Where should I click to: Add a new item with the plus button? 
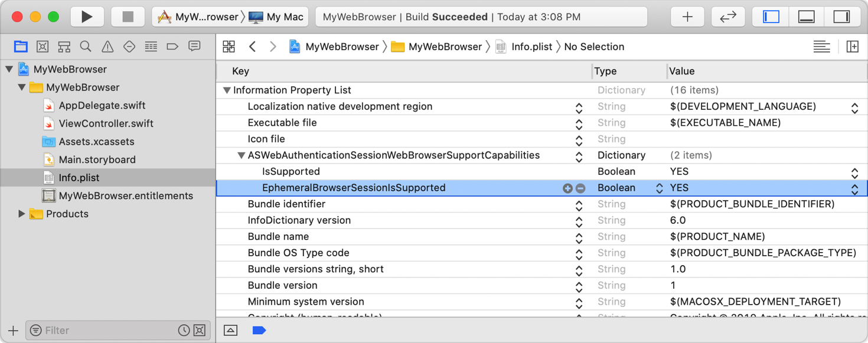pyautogui.click(x=567, y=188)
